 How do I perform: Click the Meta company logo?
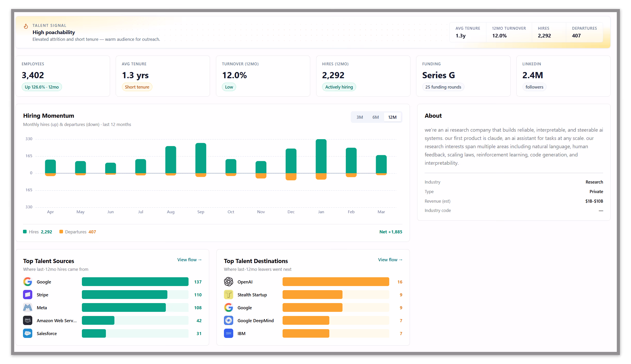(x=28, y=307)
